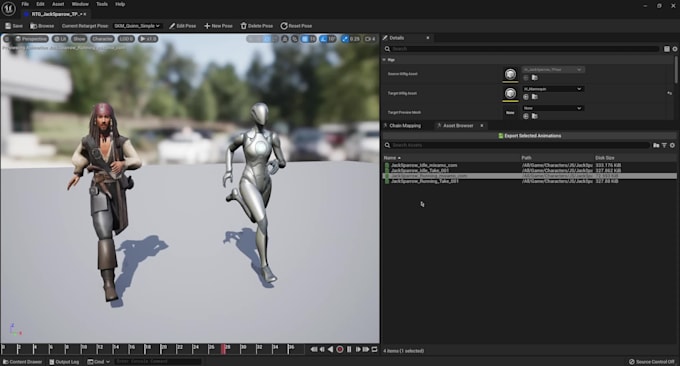Jump to start of animation
Screen dimensions: 680x366
pos(314,350)
